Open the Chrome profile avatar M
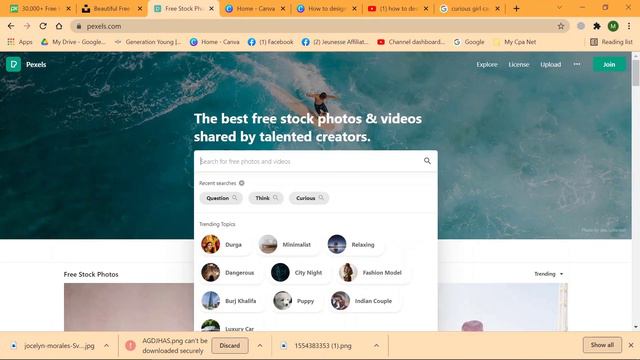The width and height of the screenshot is (640, 360). point(613,26)
